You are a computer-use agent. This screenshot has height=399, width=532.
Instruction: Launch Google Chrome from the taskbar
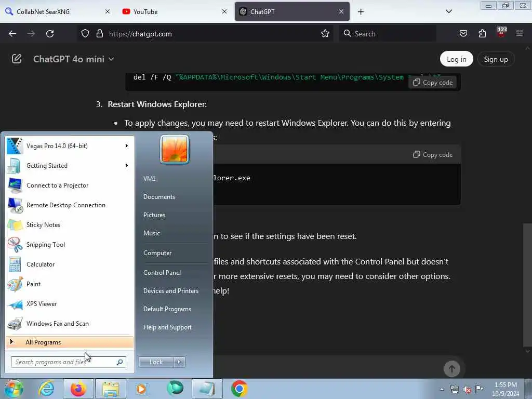pos(239,389)
